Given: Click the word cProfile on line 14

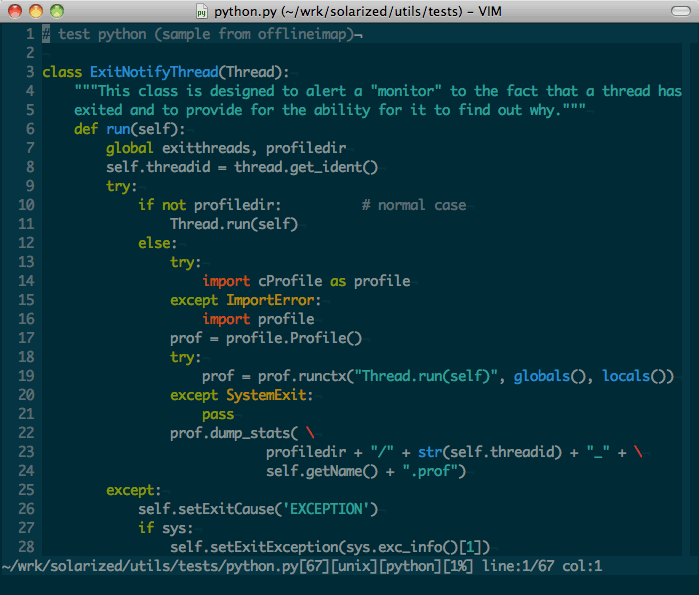Looking at the screenshot, I should click(x=290, y=281).
